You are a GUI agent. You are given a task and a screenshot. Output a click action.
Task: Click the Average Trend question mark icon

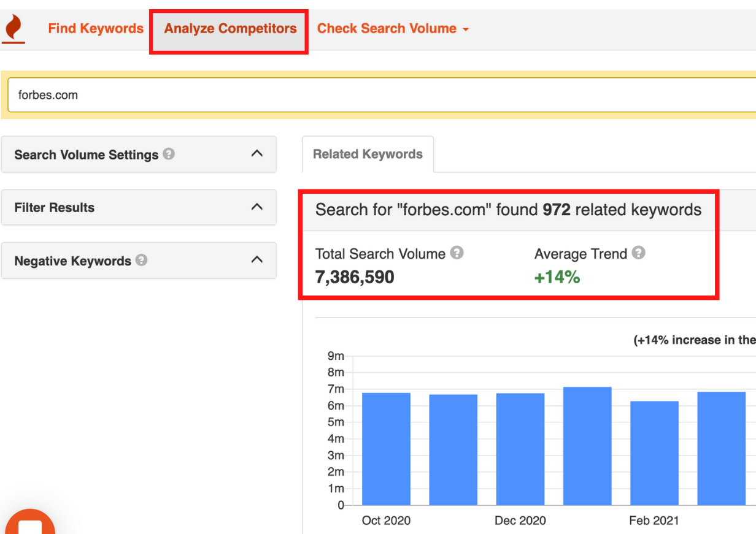(x=638, y=252)
